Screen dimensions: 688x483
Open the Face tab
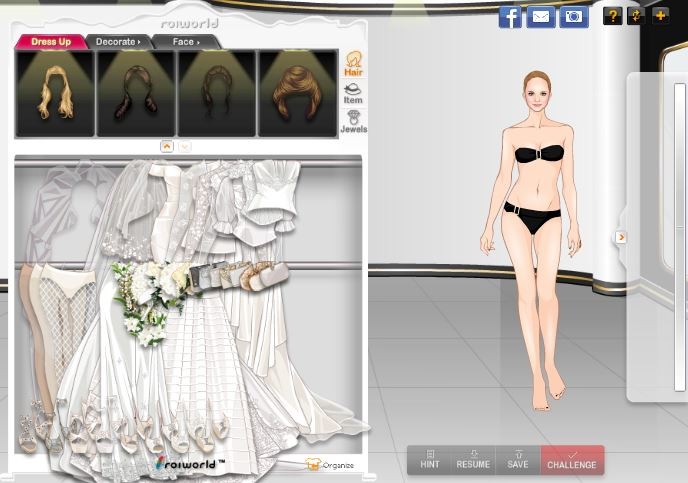(x=185, y=42)
